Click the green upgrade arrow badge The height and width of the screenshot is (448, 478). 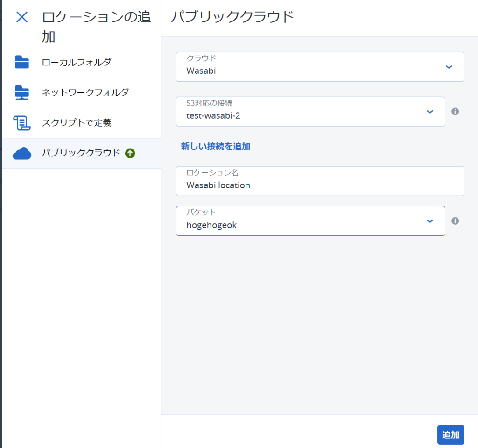130,153
